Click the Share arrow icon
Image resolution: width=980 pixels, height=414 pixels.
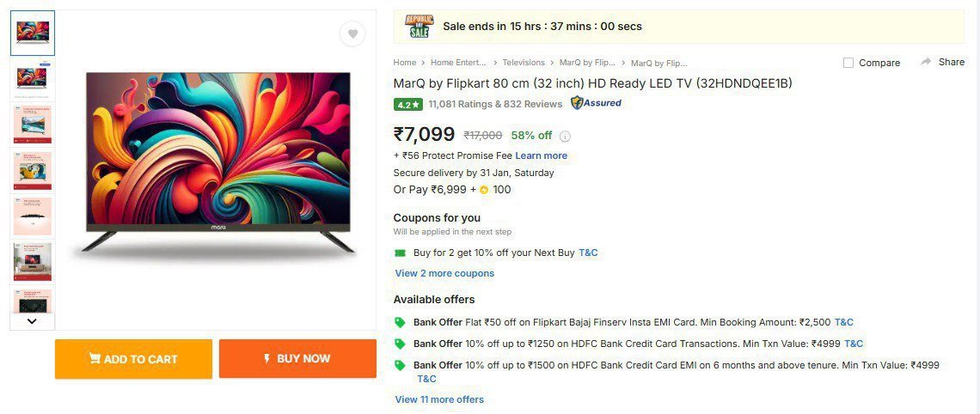[x=926, y=62]
